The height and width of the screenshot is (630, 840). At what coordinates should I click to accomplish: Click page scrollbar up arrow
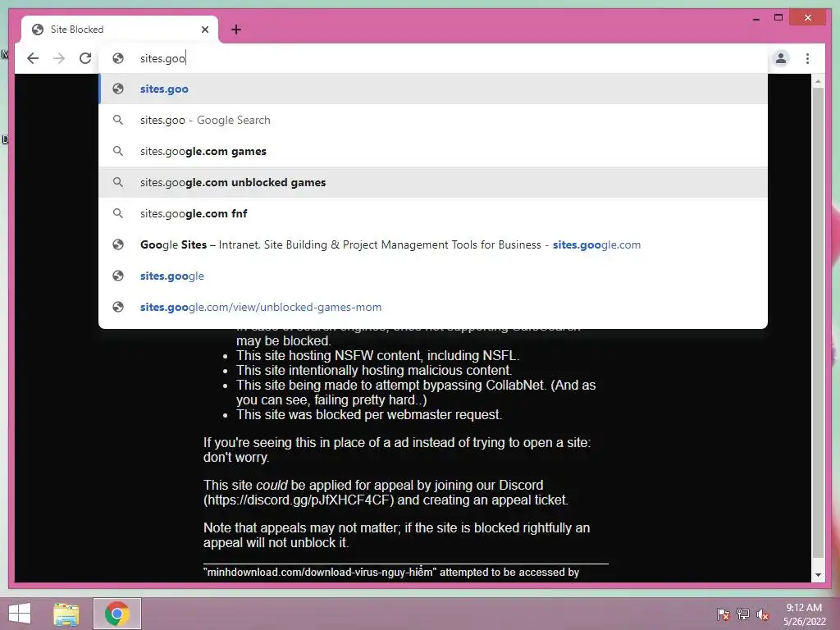818,81
